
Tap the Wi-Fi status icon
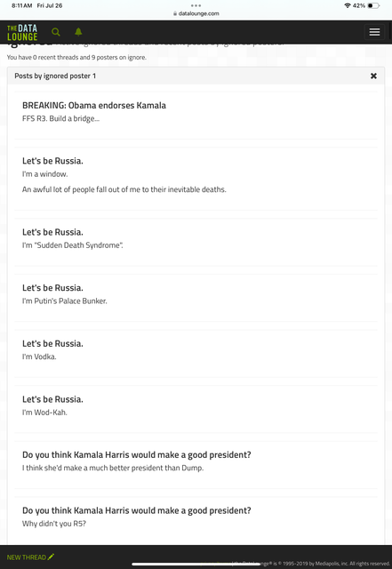(348, 5)
